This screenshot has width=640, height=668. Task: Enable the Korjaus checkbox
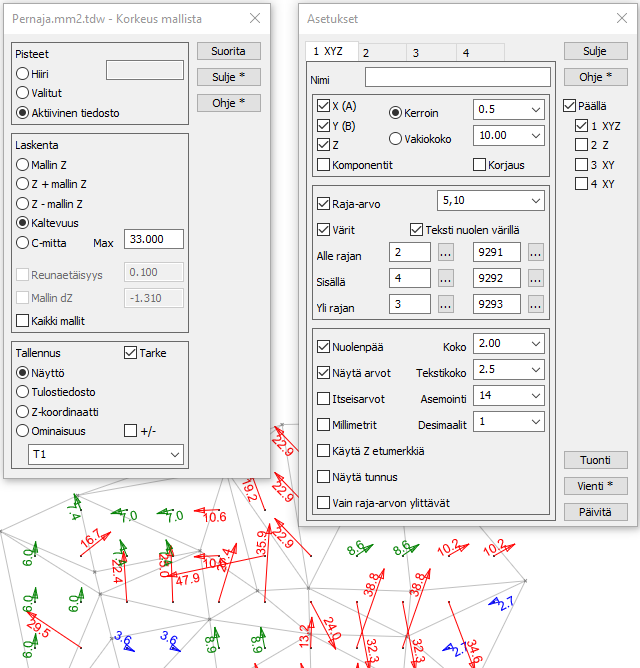479,164
